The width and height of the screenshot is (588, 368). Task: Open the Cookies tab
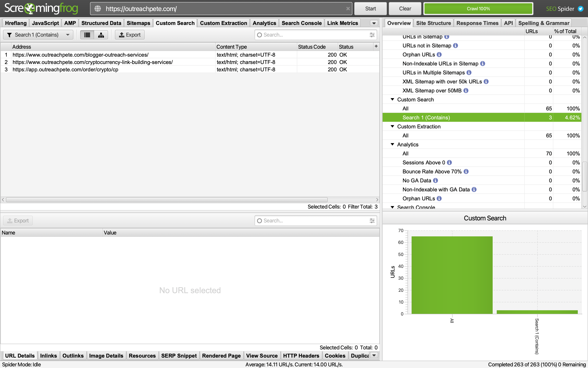pos(335,356)
